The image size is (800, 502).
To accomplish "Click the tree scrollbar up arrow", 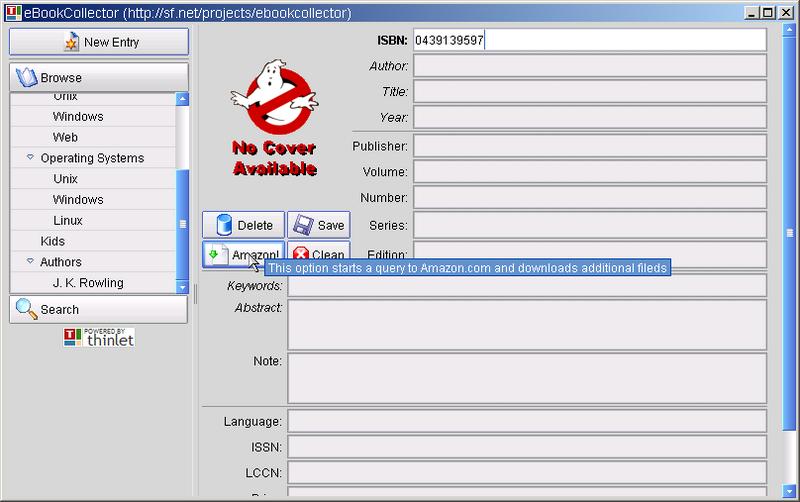I will click(x=182, y=99).
